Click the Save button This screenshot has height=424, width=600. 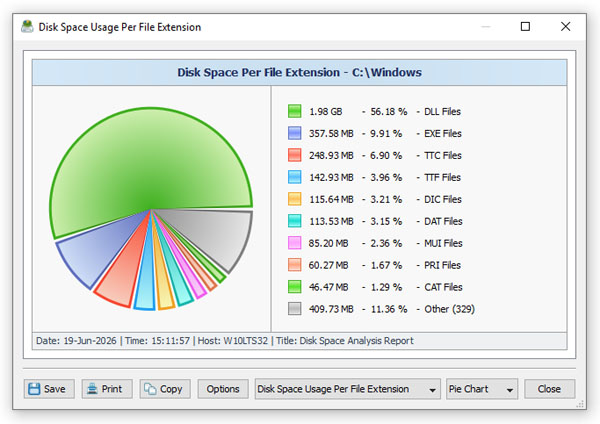click(x=49, y=389)
